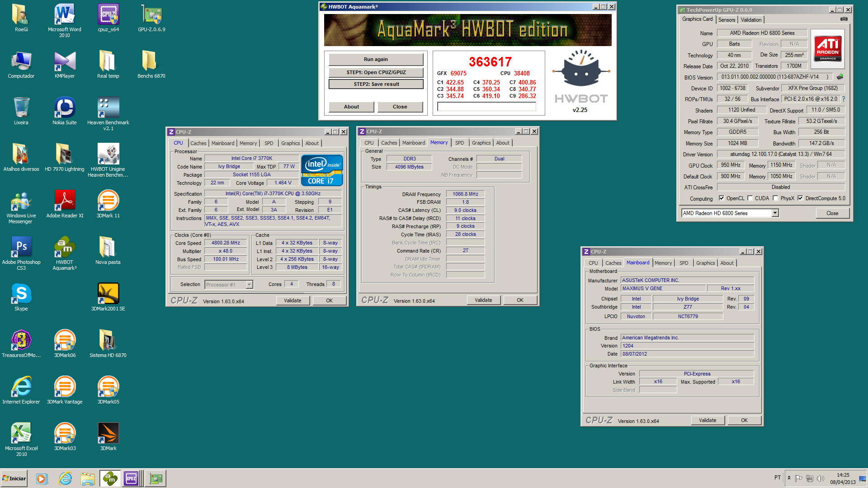Open the Microsoft Word 2010 desktop icon
868x488 pixels.
click(x=65, y=21)
